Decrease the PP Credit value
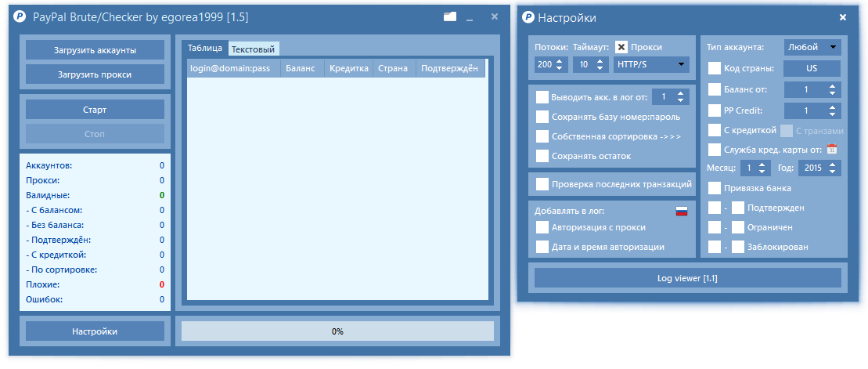The width and height of the screenshot is (868, 369). (x=832, y=114)
